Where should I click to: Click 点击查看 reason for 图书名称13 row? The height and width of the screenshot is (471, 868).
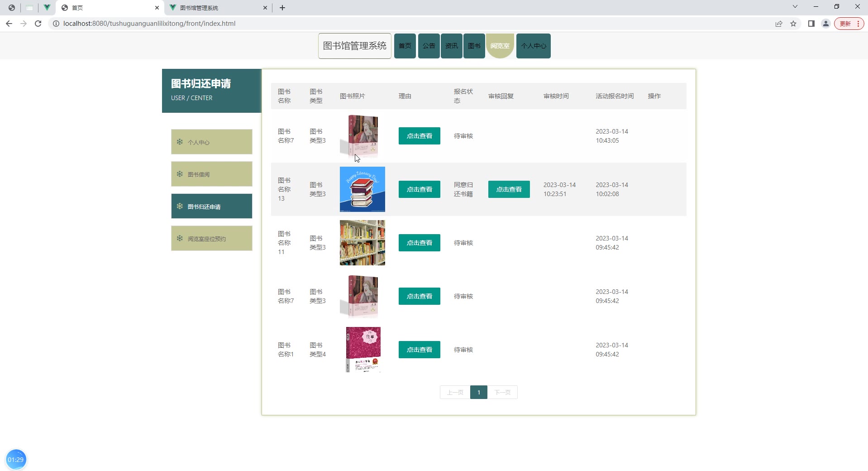[x=420, y=189]
